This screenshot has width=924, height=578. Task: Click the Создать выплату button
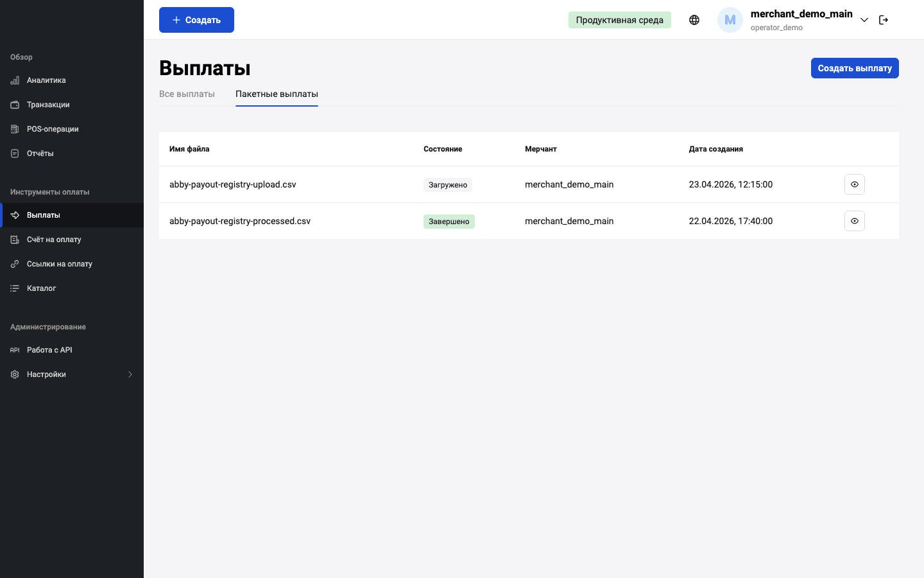click(855, 68)
